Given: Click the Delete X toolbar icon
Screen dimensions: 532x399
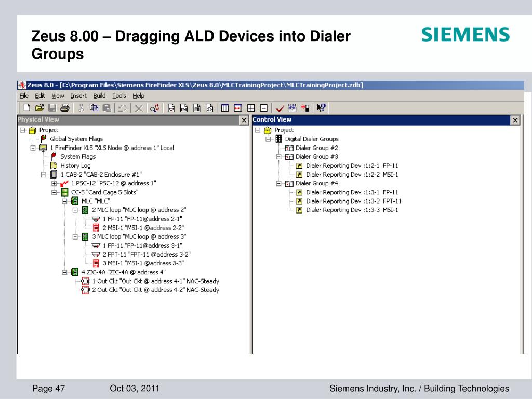Looking at the screenshot, I should 138,108.
